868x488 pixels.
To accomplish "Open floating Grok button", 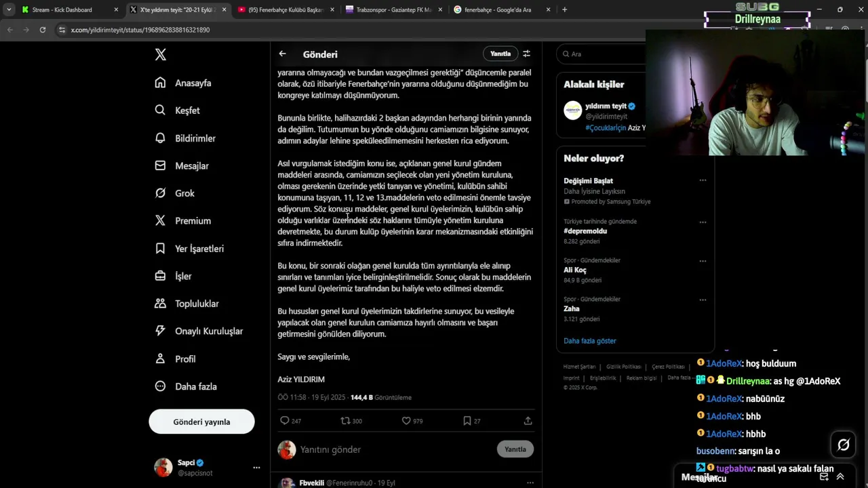I will coord(844,445).
